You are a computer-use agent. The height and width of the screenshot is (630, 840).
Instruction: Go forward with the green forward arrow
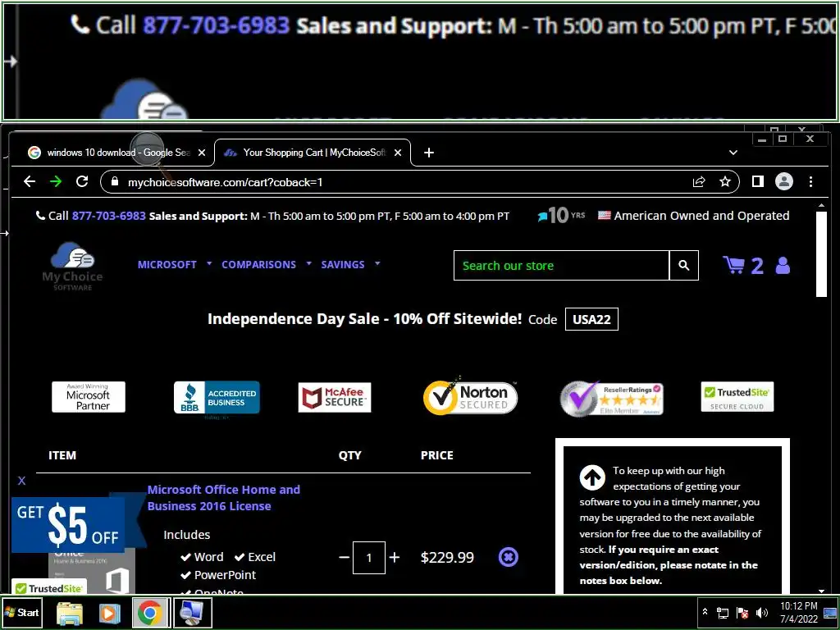(x=56, y=181)
